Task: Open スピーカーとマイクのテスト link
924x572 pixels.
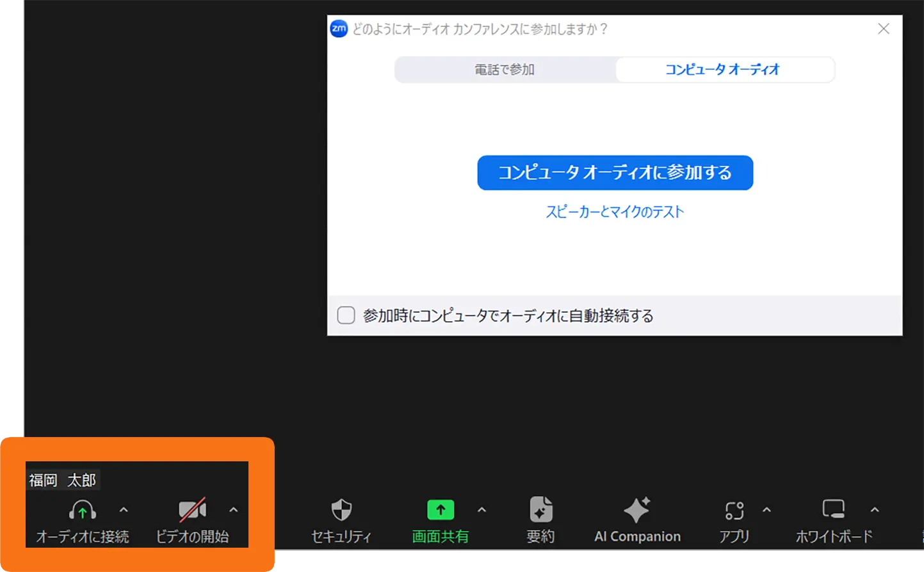Action: click(x=614, y=212)
